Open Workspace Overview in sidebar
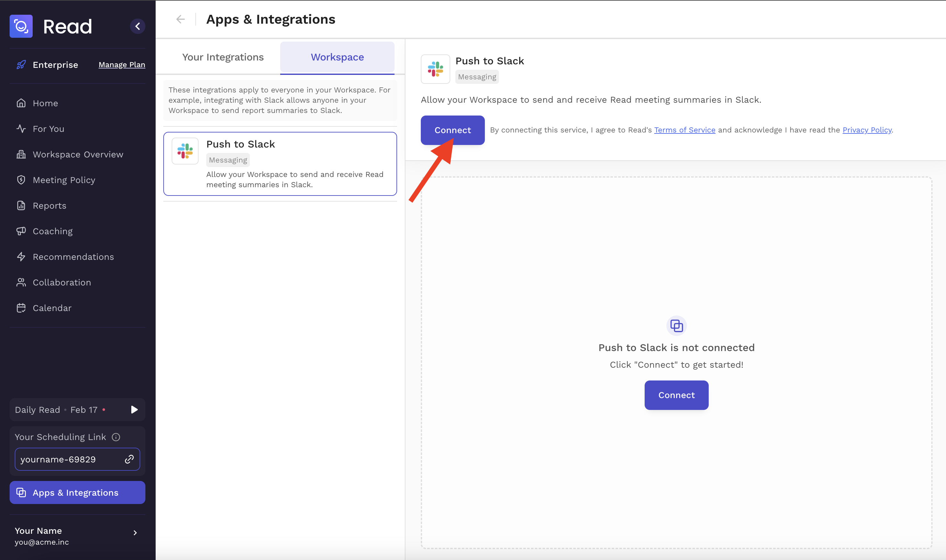This screenshot has height=560, width=946. pyautogui.click(x=77, y=154)
